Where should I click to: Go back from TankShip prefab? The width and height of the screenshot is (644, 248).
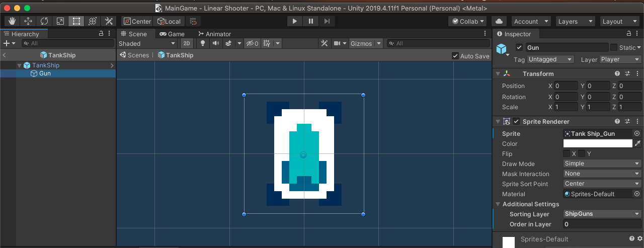point(5,55)
